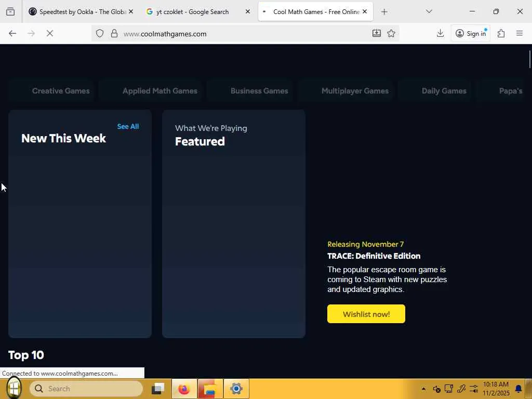
Task: Select the Cool Math Games tab
Action: (315, 11)
